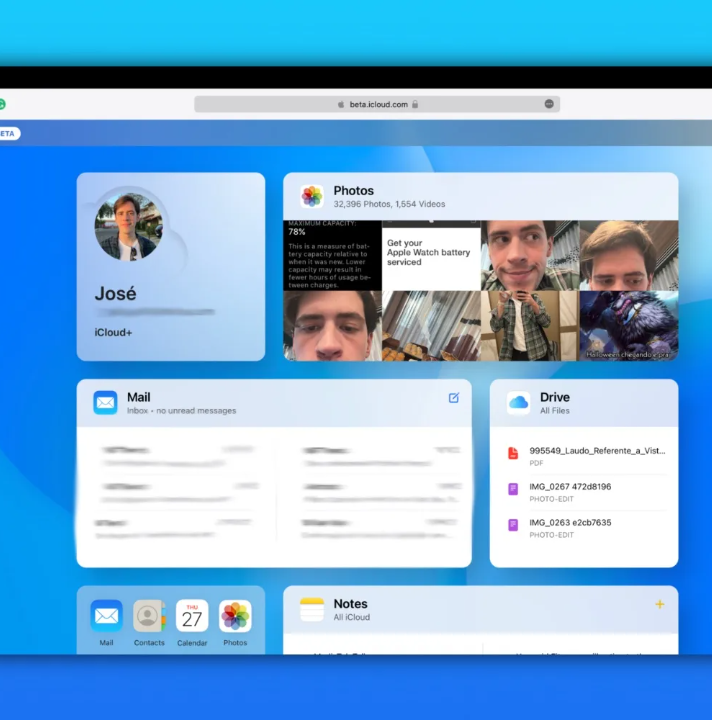The height and width of the screenshot is (720, 712).
Task: Open the bakery pastries display photo
Action: click(432, 326)
